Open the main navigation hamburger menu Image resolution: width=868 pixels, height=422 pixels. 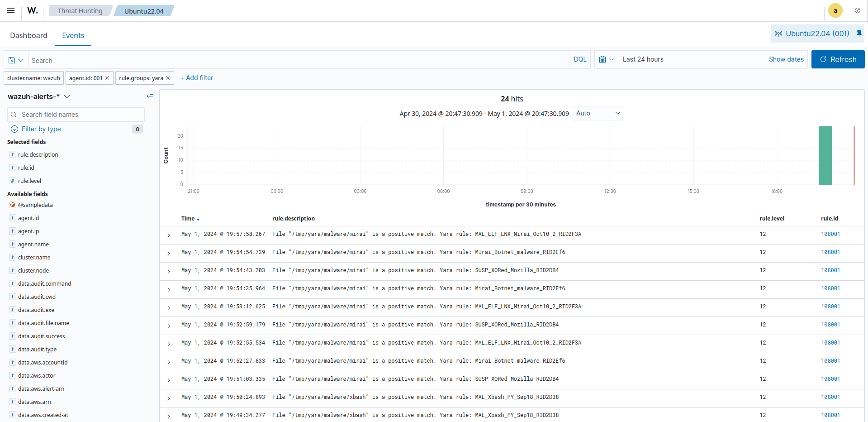[10, 10]
